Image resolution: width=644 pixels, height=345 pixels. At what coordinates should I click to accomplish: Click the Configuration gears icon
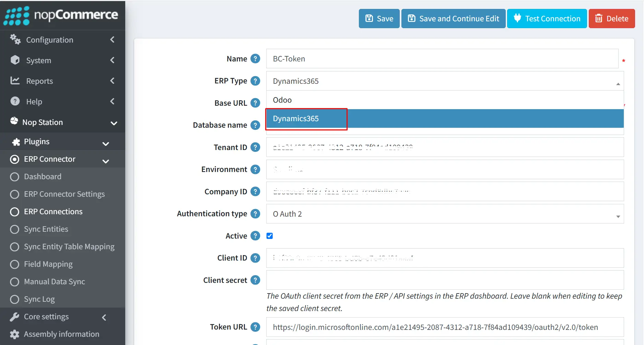[15, 39]
